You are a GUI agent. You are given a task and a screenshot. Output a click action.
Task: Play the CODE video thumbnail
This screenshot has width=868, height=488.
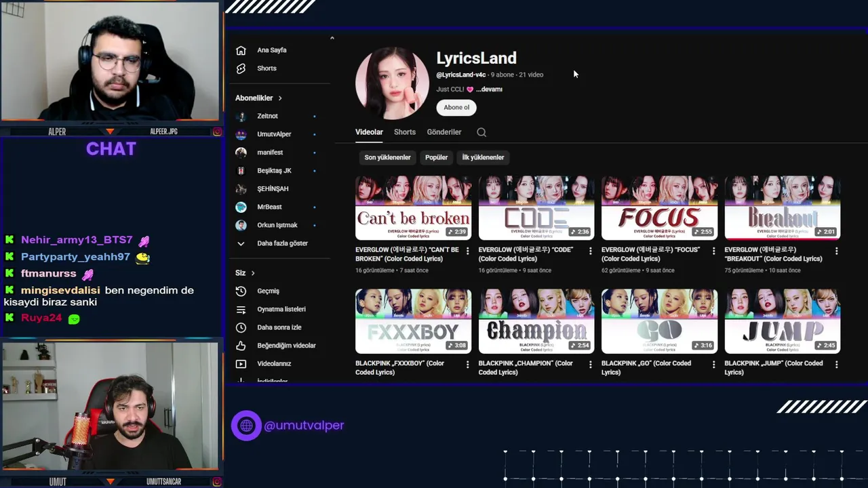pyautogui.click(x=536, y=208)
